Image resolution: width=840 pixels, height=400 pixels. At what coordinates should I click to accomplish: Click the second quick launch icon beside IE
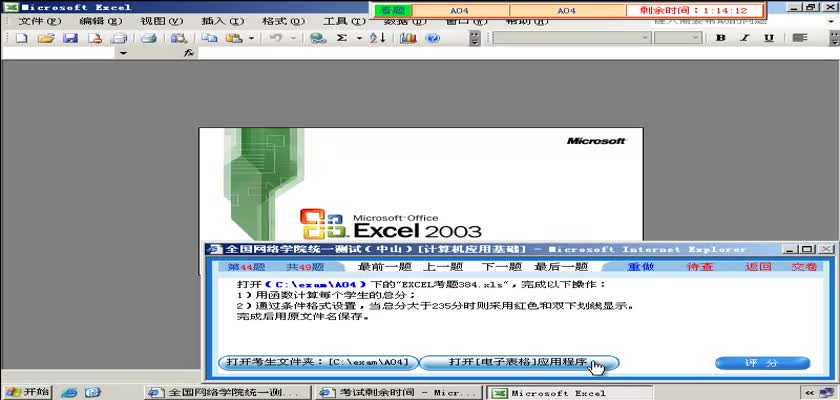click(x=93, y=393)
